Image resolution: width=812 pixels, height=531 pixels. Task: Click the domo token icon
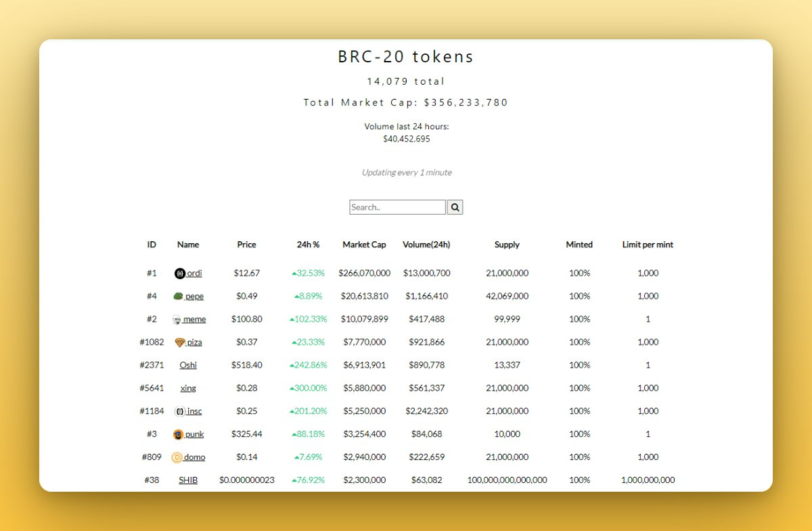coord(177,457)
